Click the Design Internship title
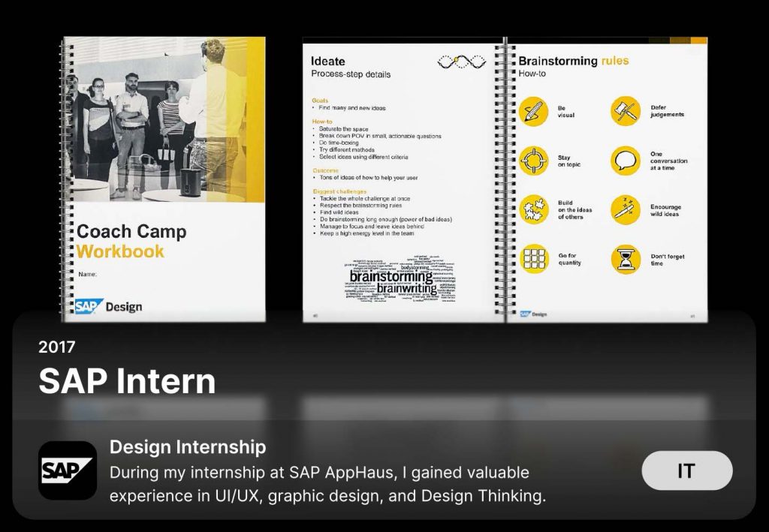Image resolution: width=769 pixels, height=532 pixels. tap(188, 446)
